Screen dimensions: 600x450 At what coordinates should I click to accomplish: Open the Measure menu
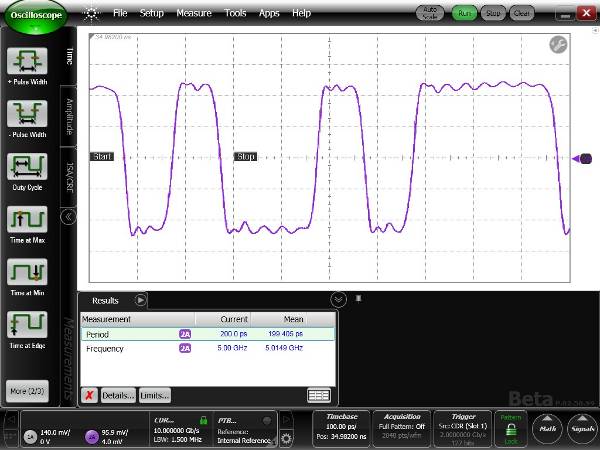click(193, 14)
